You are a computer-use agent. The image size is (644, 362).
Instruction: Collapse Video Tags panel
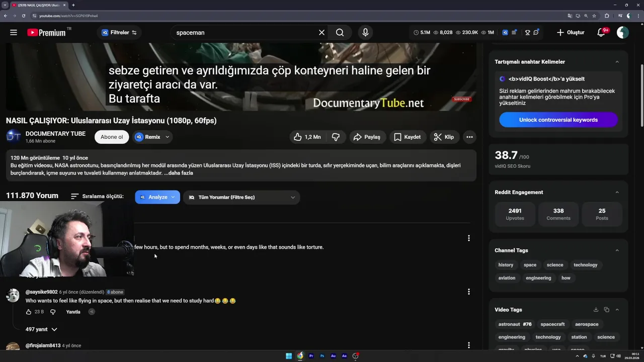pos(617,310)
